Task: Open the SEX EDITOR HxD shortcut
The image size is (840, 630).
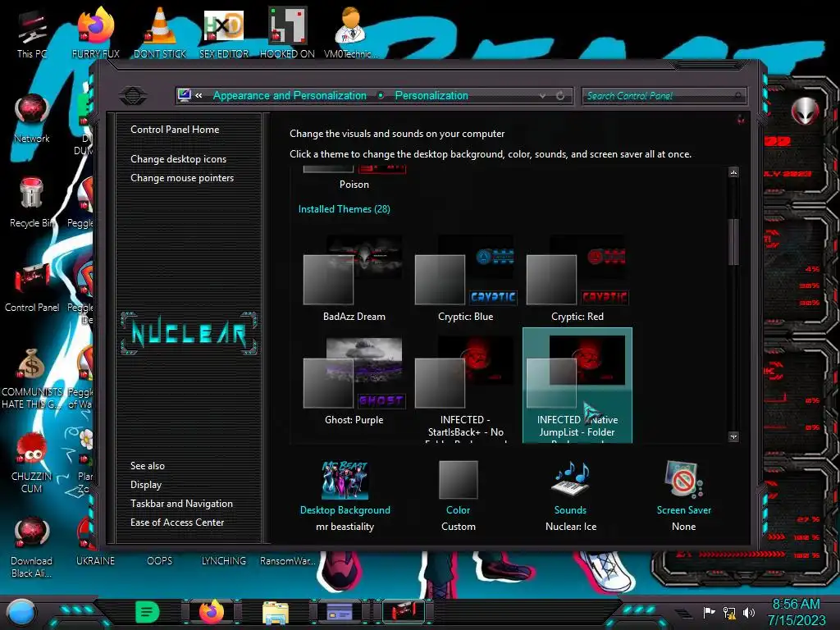Action: tap(224, 34)
